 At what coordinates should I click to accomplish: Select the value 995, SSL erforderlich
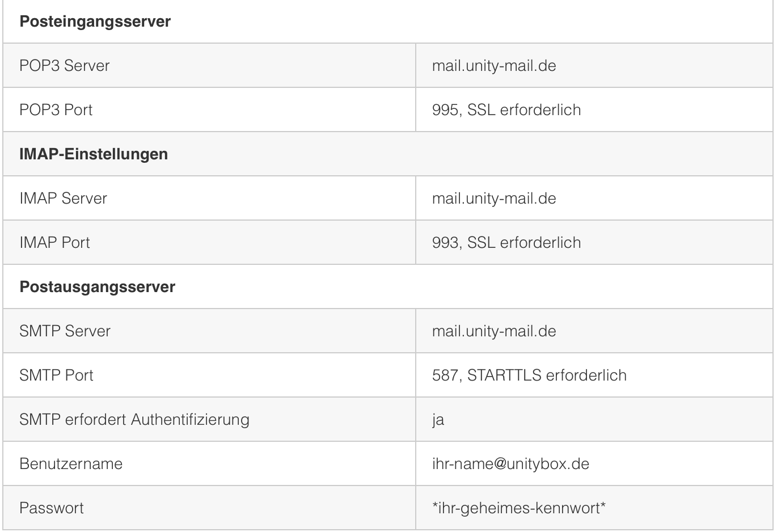point(506,110)
